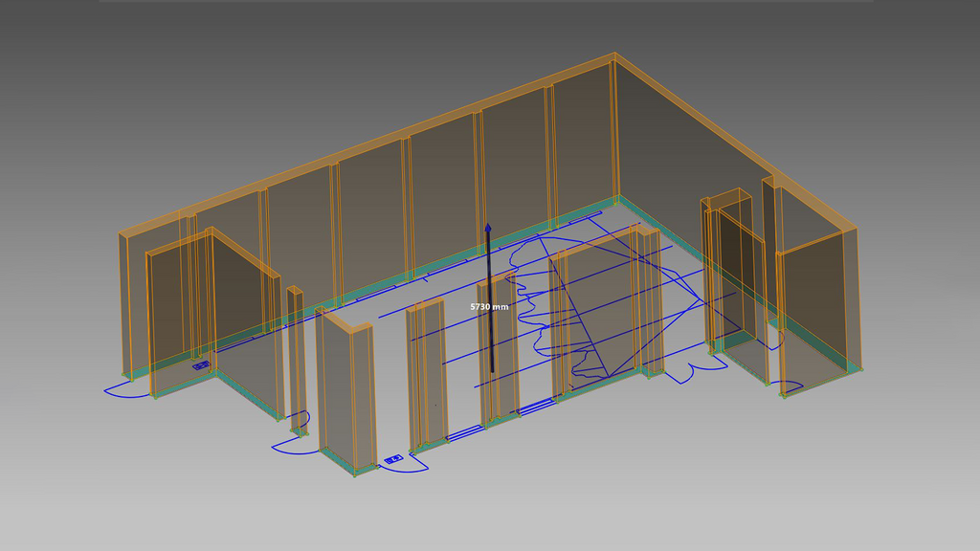Screen dimensions: 980x551
Task: Click the arrowhead tip of the dimension line
Action: [489, 224]
